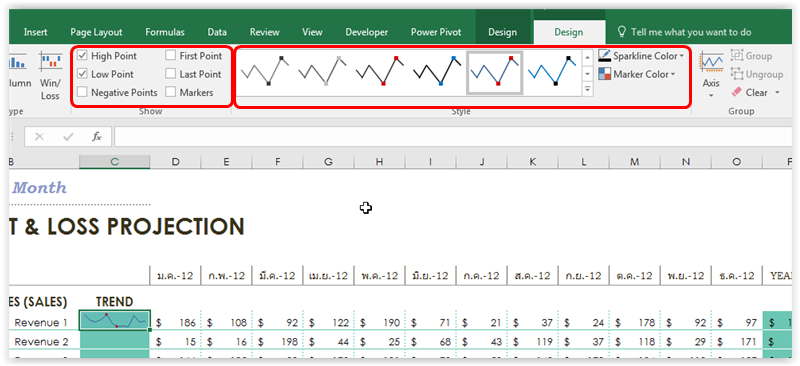Screen dimensions: 800x366
Task: Enable the Negative Points checkbox
Action: [x=82, y=92]
